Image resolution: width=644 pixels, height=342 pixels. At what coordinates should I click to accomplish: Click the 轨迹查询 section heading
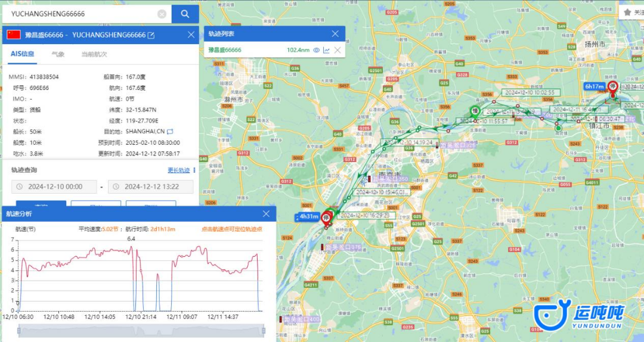point(24,170)
